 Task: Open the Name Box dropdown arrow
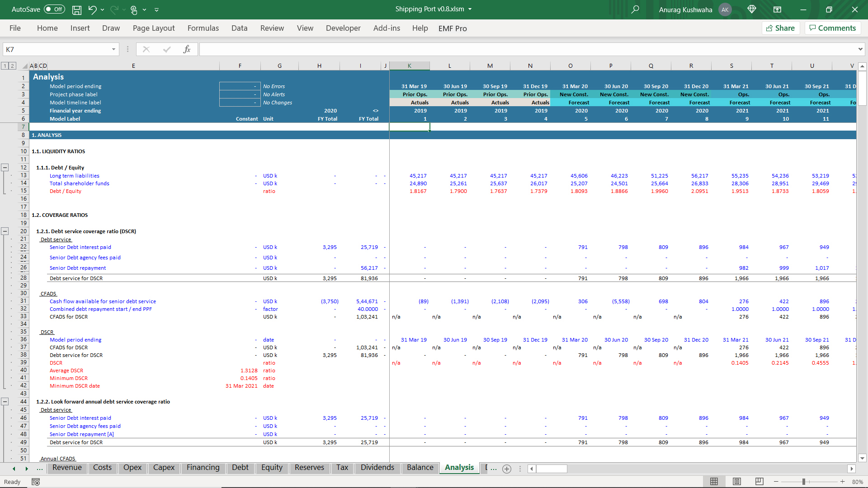(x=113, y=49)
